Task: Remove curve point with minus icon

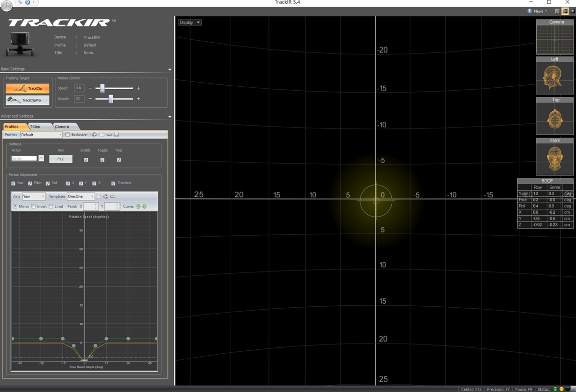Action: (113, 196)
